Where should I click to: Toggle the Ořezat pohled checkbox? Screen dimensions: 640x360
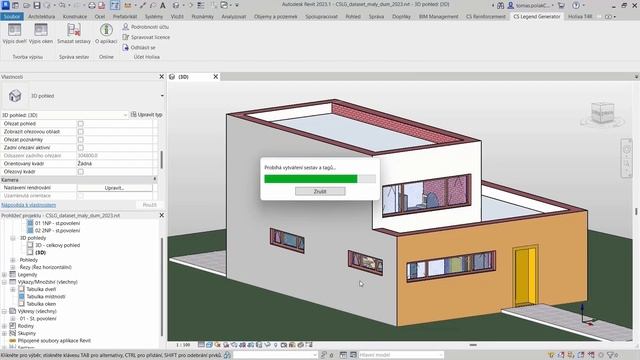[x=80, y=123]
